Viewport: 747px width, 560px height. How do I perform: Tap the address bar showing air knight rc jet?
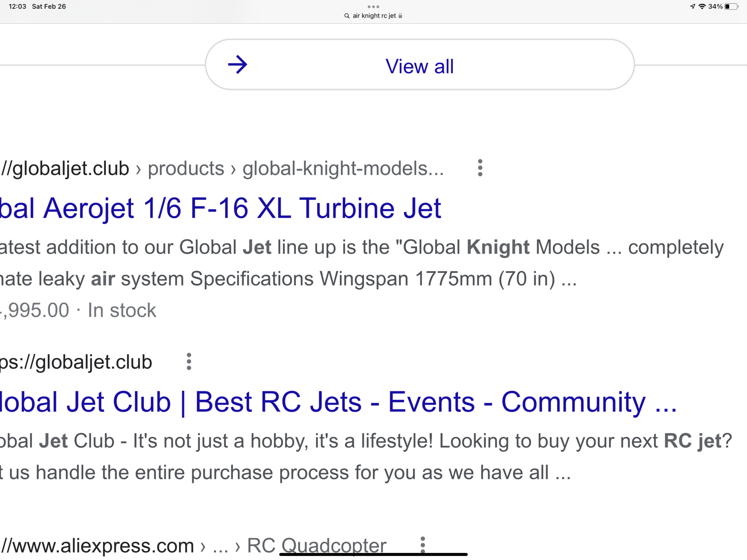click(374, 16)
